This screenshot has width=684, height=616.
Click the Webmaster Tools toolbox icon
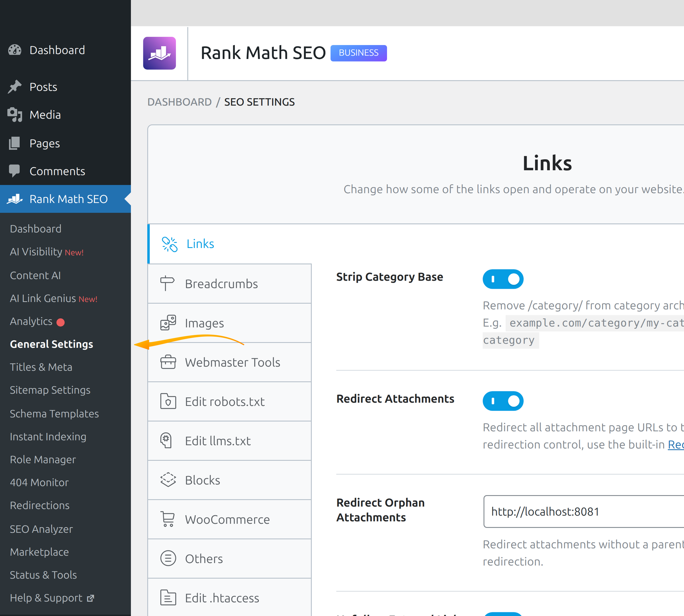(168, 362)
